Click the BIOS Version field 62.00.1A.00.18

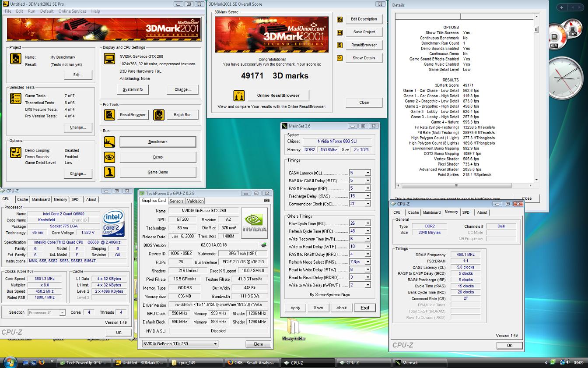click(x=213, y=245)
